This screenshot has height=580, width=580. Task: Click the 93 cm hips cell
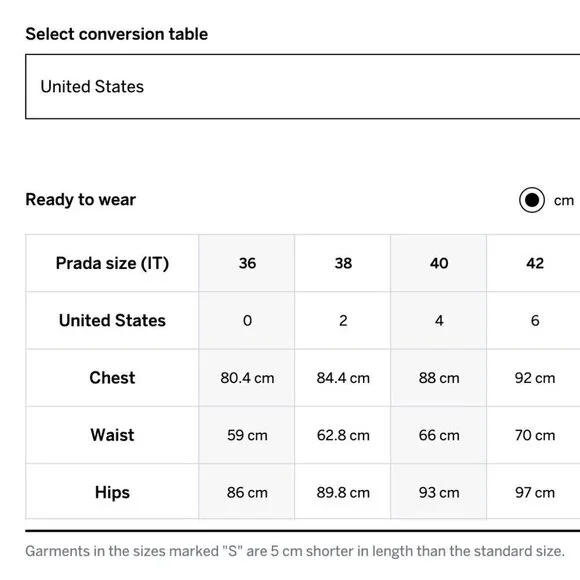point(439,492)
